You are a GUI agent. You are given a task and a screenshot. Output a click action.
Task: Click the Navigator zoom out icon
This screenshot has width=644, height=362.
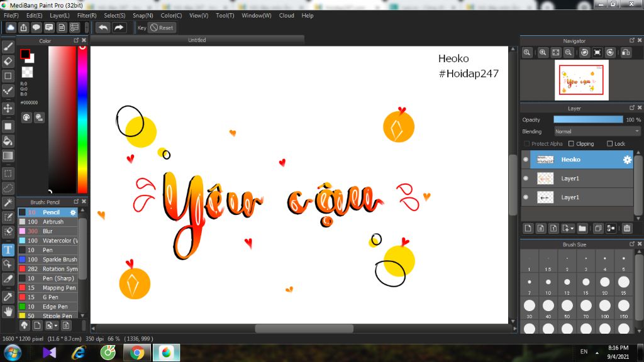coord(569,53)
